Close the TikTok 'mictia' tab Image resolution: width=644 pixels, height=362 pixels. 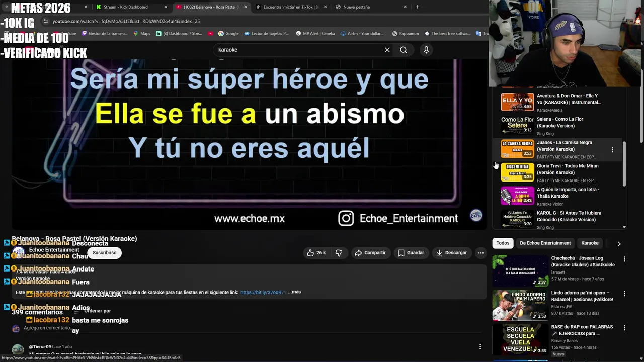click(325, 7)
